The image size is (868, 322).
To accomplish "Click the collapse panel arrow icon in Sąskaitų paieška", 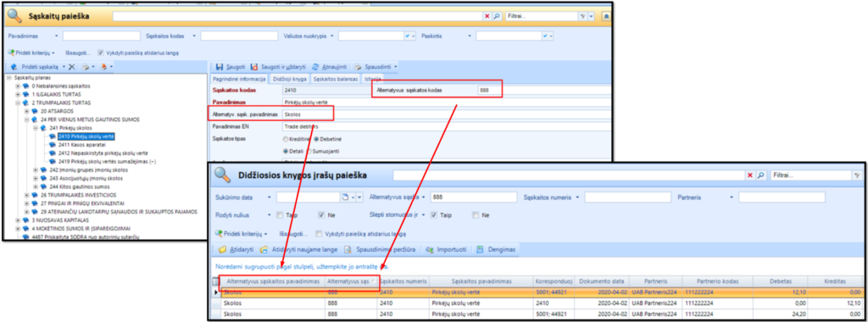I will 607,17.
